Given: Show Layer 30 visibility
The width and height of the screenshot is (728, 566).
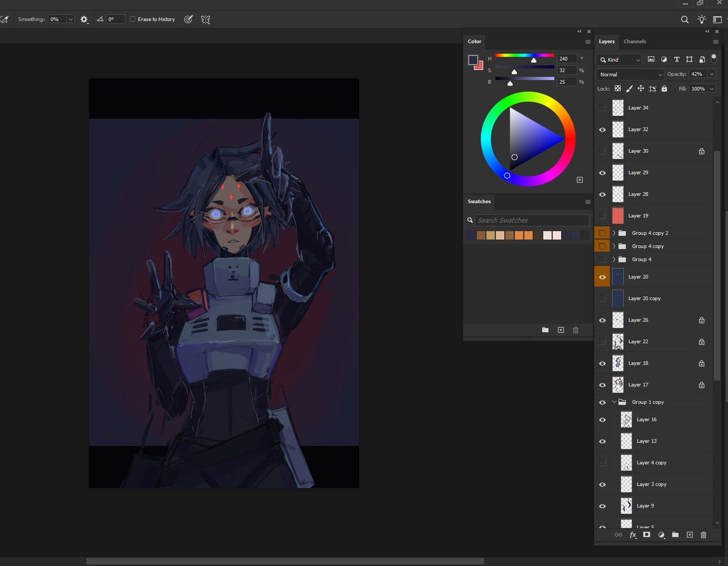Looking at the screenshot, I should click(602, 151).
